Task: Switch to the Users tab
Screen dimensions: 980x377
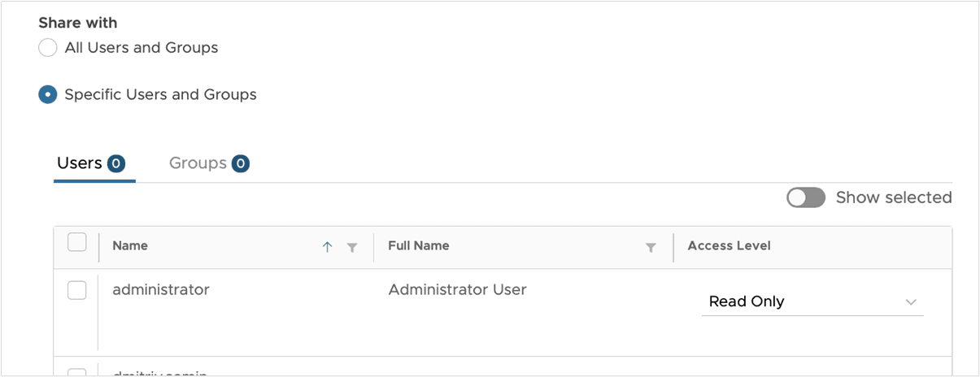Action: pos(79,163)
